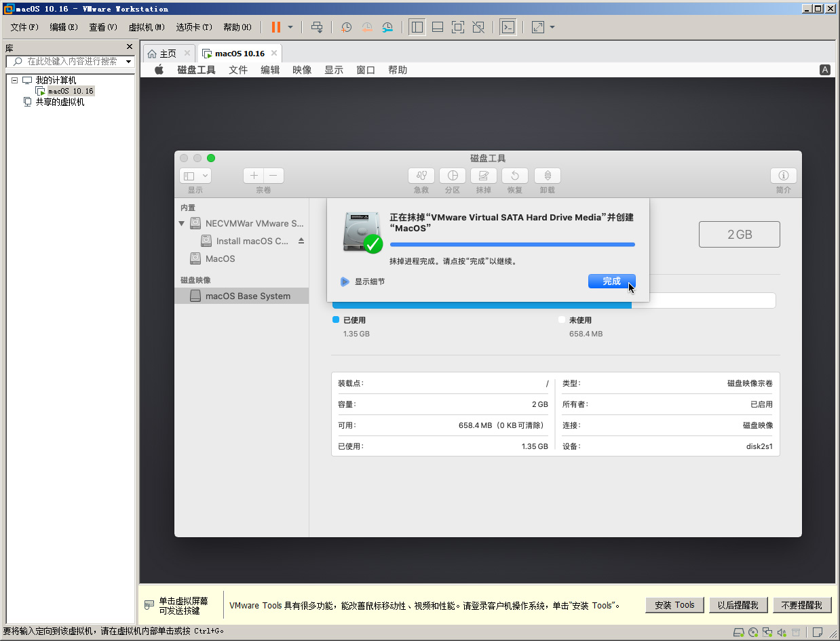Image resolution: width=840 pixels, height=641 pixels.
Task: Click the Info (i) icon in Disk Utility
Action: click(784, 176)
